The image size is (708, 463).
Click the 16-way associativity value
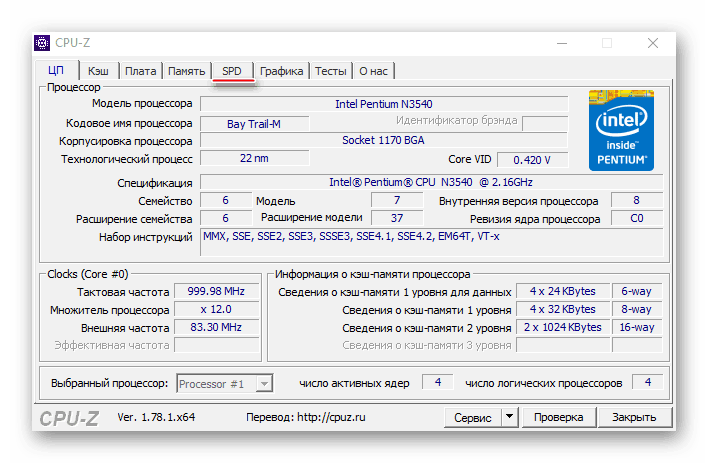click(637, 327)
